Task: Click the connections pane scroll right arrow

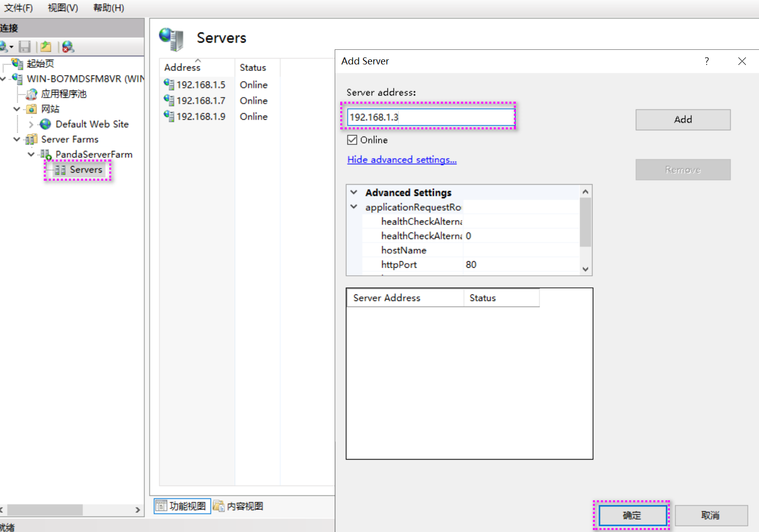Action: click(x=138, y=510)
